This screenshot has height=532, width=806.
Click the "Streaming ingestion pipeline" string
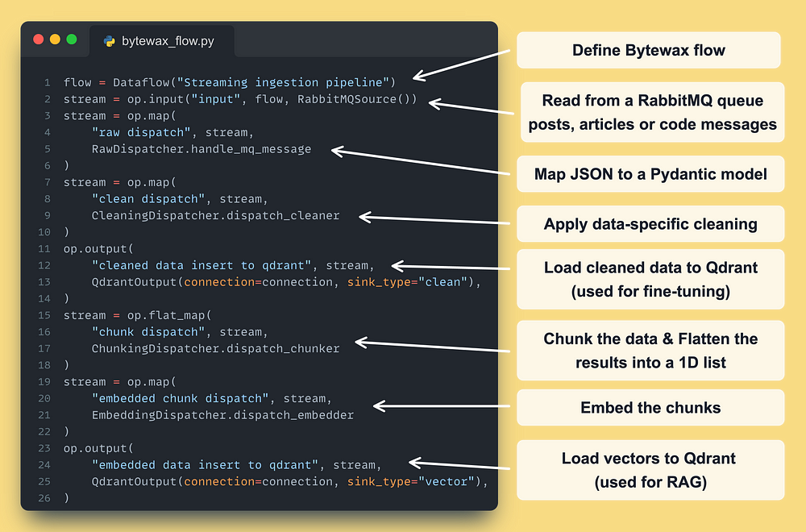pos(283,82)
